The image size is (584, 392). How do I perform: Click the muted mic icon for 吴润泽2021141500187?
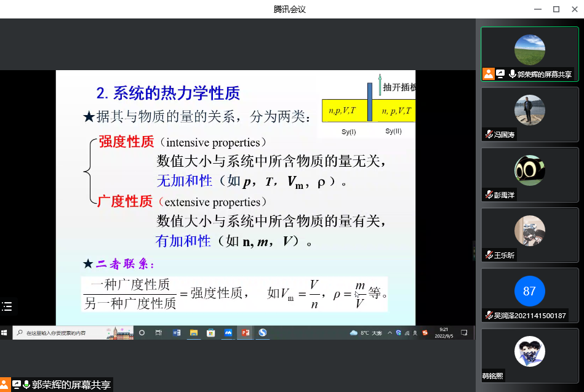[489, 315]
